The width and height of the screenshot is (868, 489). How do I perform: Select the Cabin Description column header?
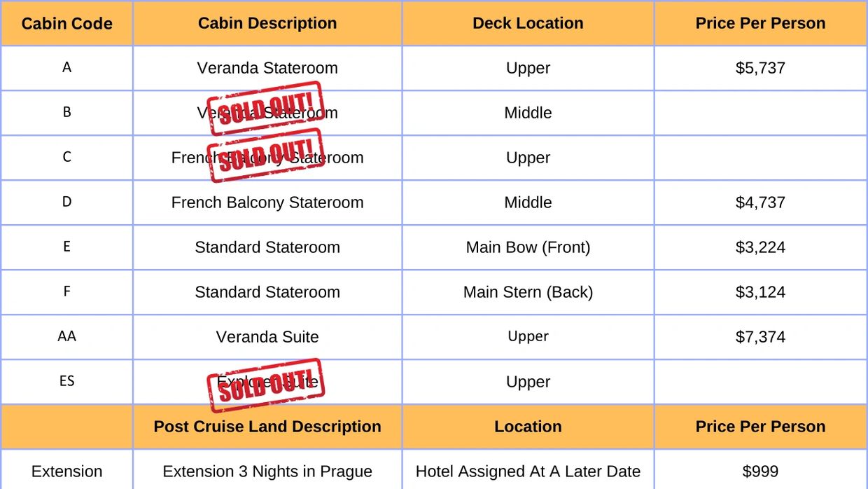click(x=267, y=23)
